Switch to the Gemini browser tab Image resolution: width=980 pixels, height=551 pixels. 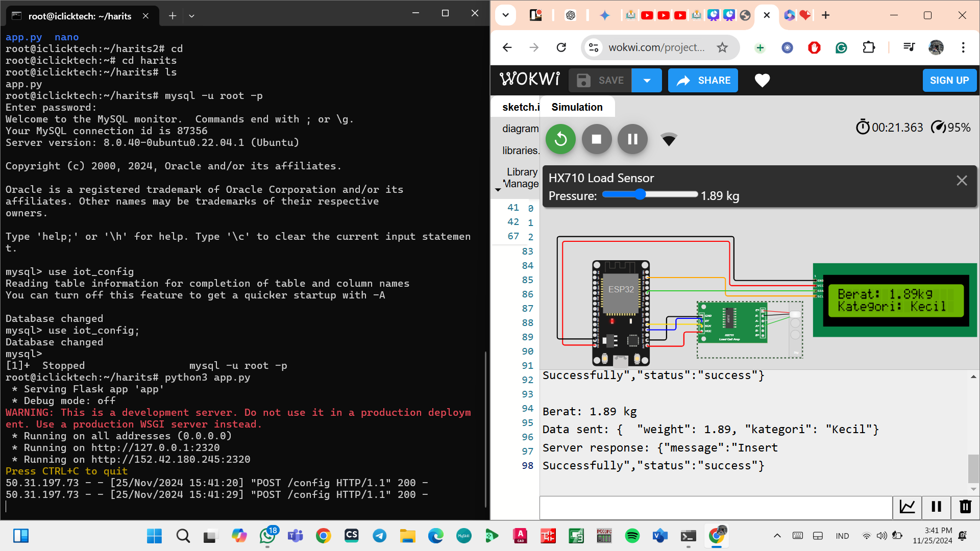pyautogui.click(x=605, y=15)
